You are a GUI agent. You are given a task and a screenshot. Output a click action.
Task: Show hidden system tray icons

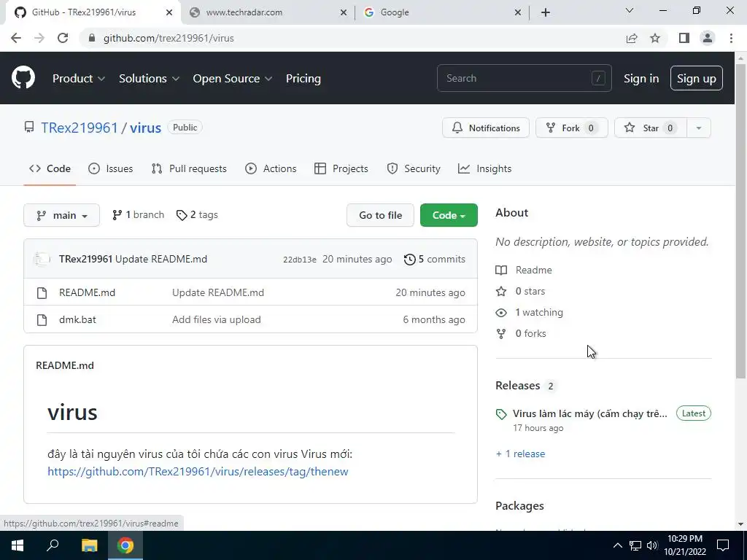[617, 545]
